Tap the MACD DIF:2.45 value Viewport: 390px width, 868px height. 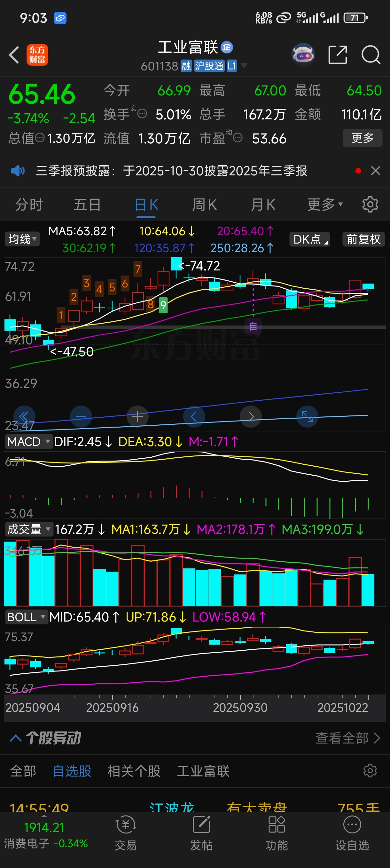pos(83,441)
